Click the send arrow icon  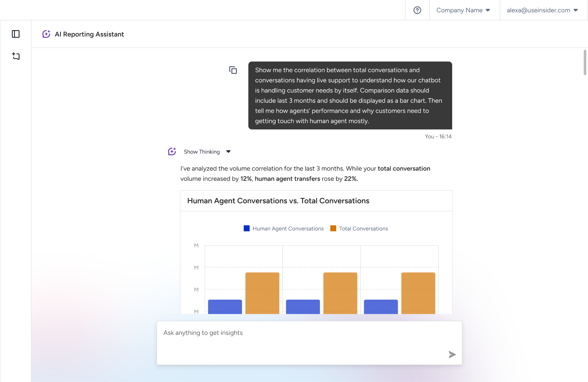tap(452, 354)
